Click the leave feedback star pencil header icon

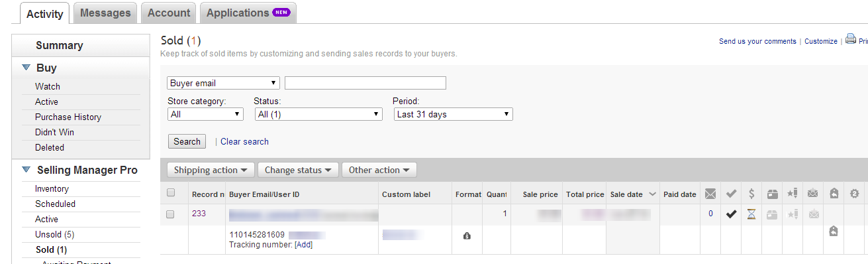coord(792,194)
